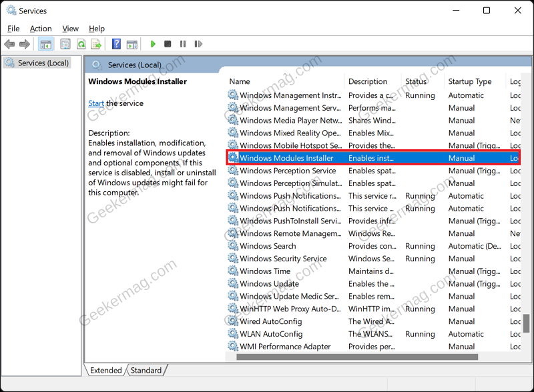Click the Pause Service toolbar icon
534x392 pixels.
[183, 44]
